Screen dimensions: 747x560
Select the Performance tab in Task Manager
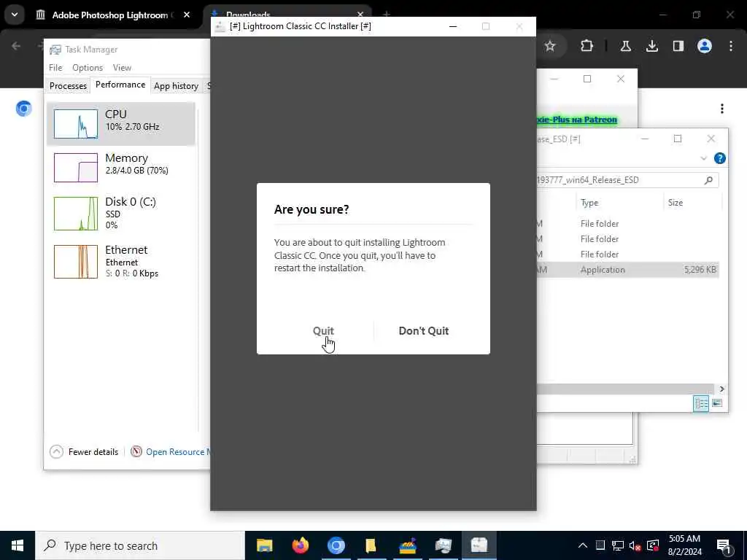120,85
